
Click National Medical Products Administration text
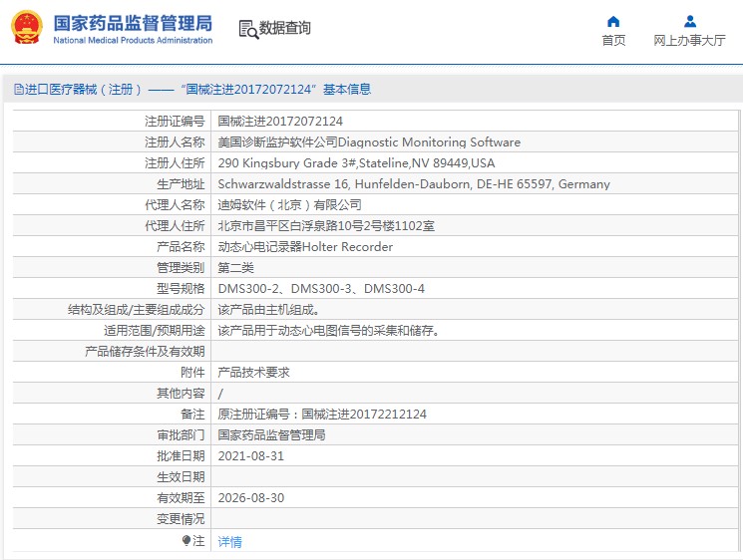(x=133, y=41)
